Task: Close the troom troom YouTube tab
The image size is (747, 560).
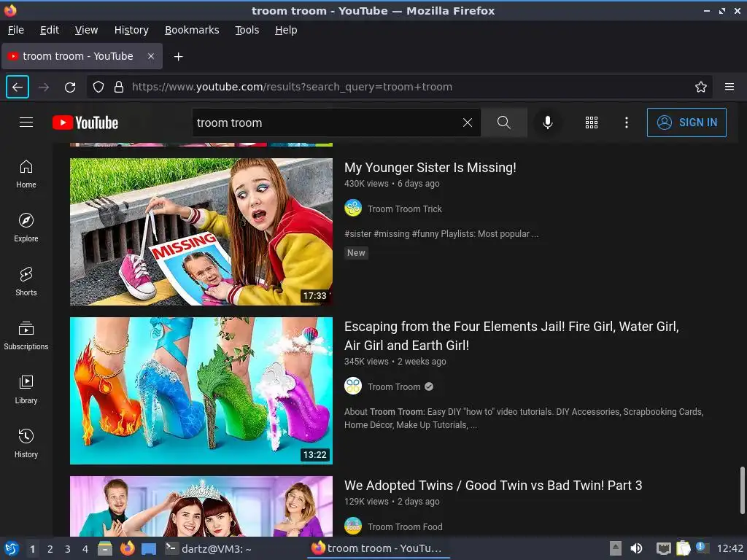Action: 150,56
